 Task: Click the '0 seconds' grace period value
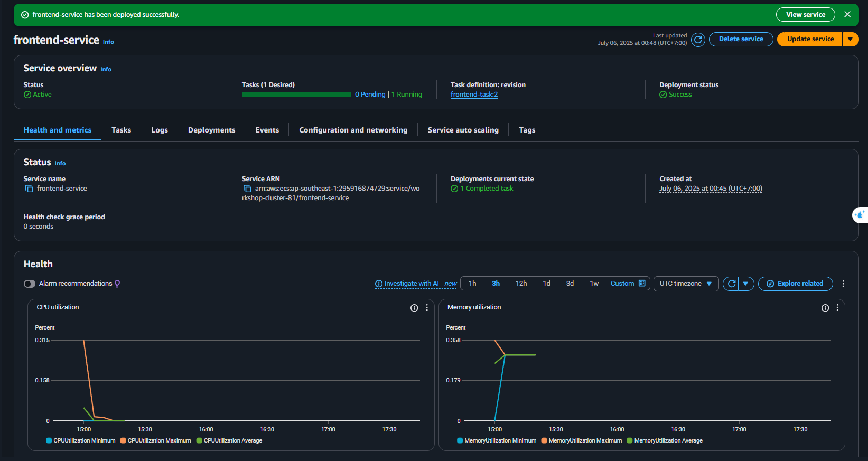pos(39,227)
